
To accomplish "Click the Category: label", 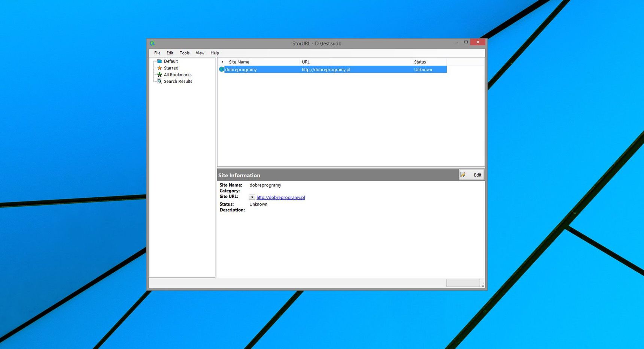I will pyautogui.click(x=230, y=191).
